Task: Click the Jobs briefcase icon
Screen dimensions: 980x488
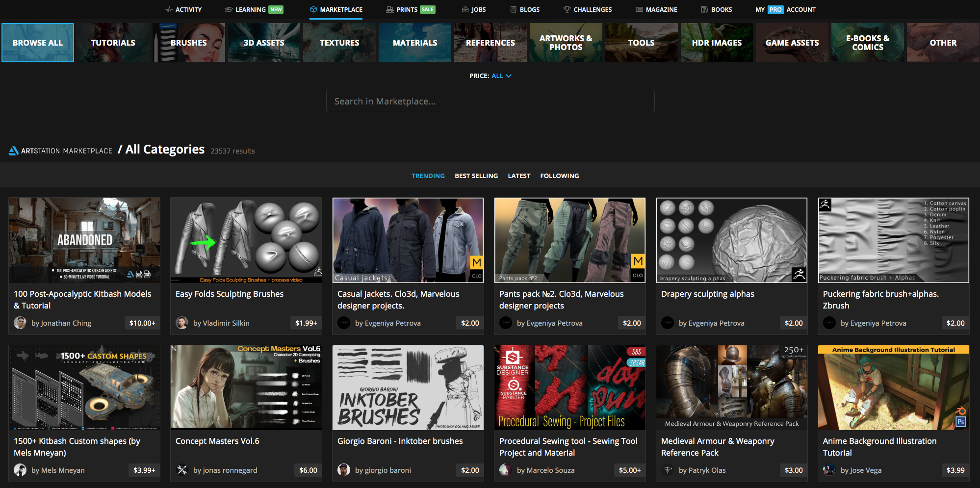Action: tap(465, 9)
